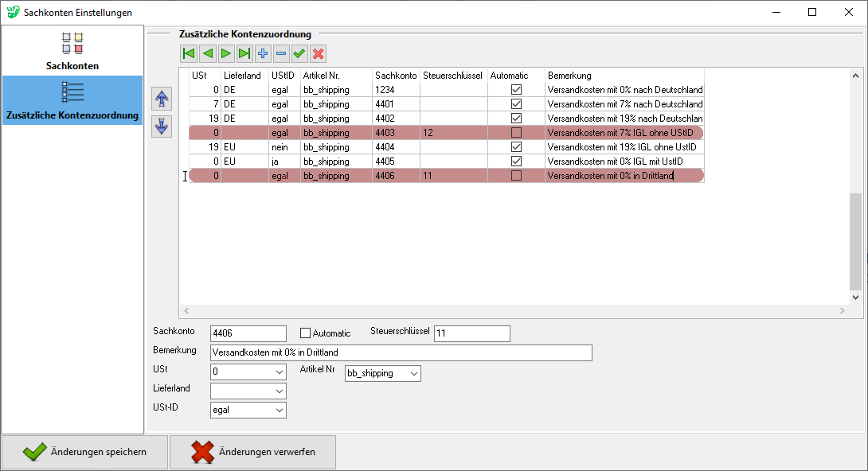Click Änderungen speichern button

click(x=85, y=452)
